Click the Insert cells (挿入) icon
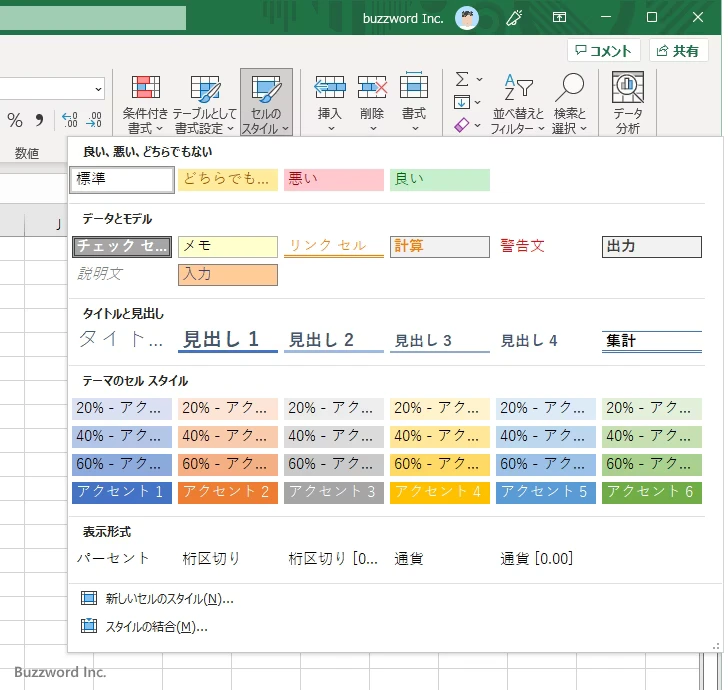This screenshot has width=728, height=690. coord(330,87)
